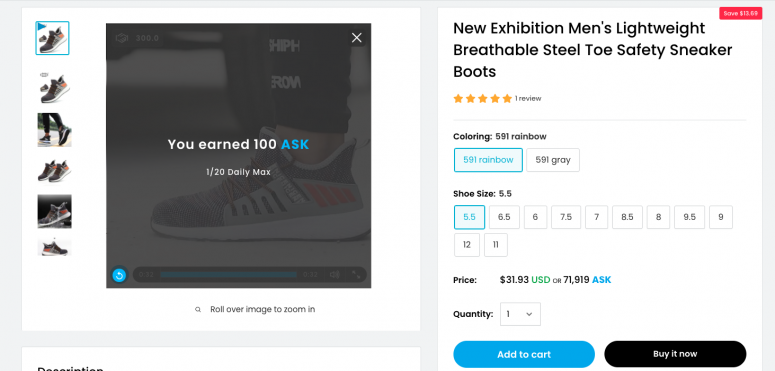Select the fourth thumbnail showing shoe pair
Screen dimensions: 775x371
pyautogui.click(x=54, y=171)
